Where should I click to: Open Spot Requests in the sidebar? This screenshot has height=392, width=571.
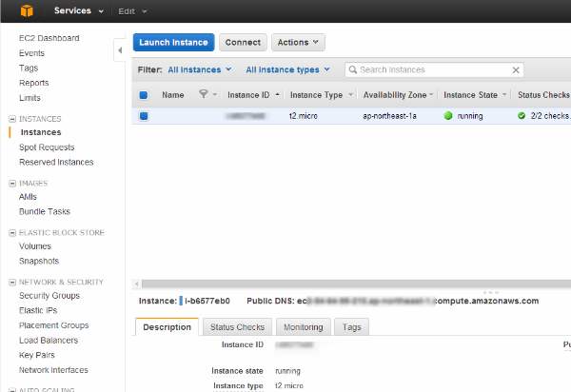[47, 147]
